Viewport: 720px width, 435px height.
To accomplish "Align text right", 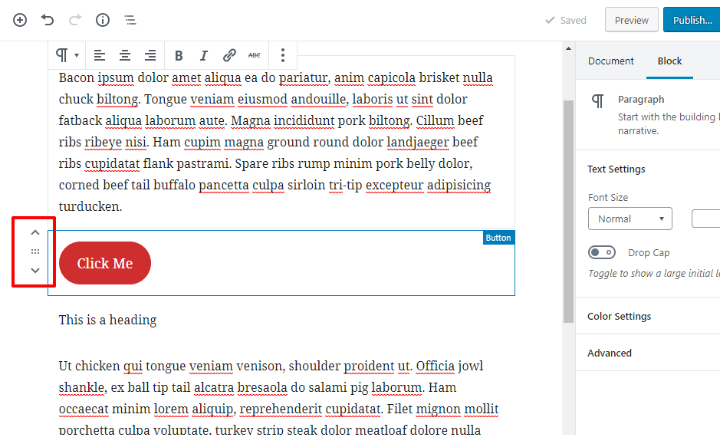I will 150,56.
